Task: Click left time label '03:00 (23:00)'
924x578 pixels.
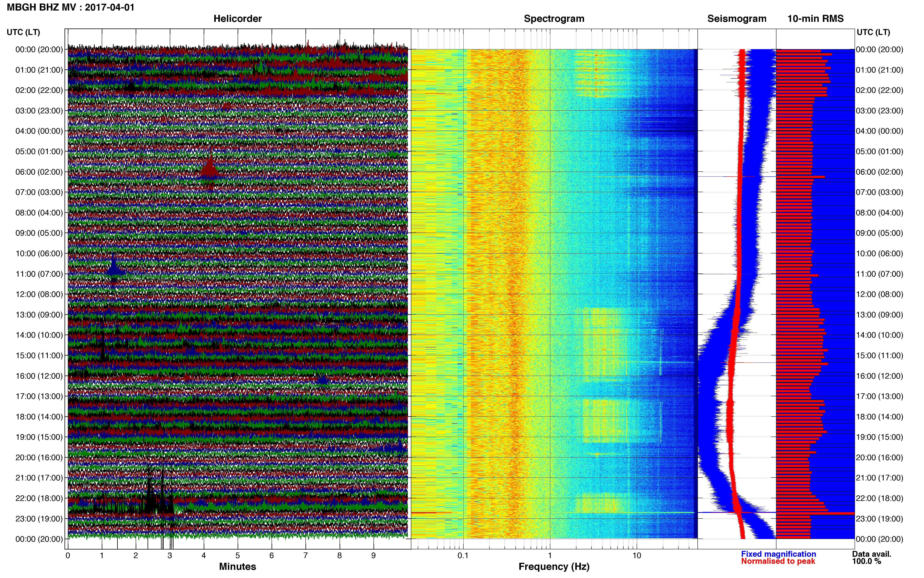Action: (39, 110)
